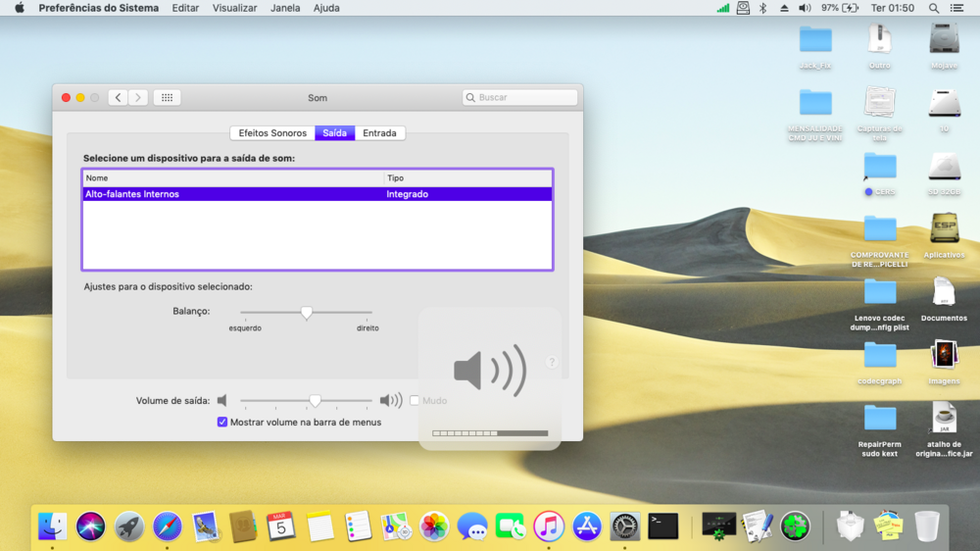The width and height of the screenshot is (980, 551).
Task: Click the forward arrow navigation button
Action: (138, 98)
